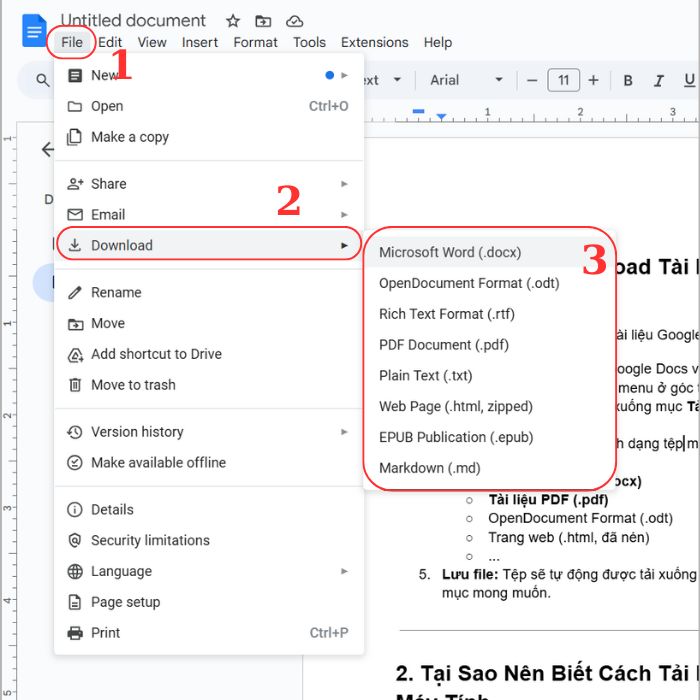Increase font size with plus button
The image size is (700, 700).
(x=593, y=80)
